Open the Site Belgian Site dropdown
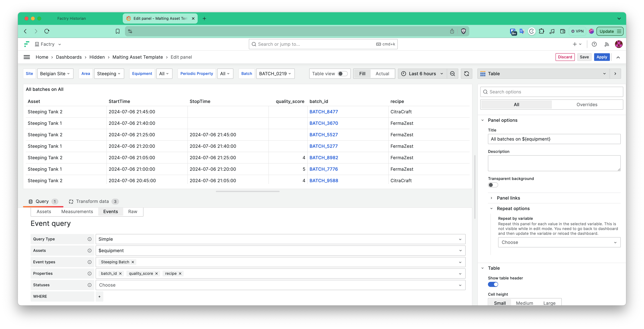This screenshot has height=329, width=644. [x=55, y=73]
